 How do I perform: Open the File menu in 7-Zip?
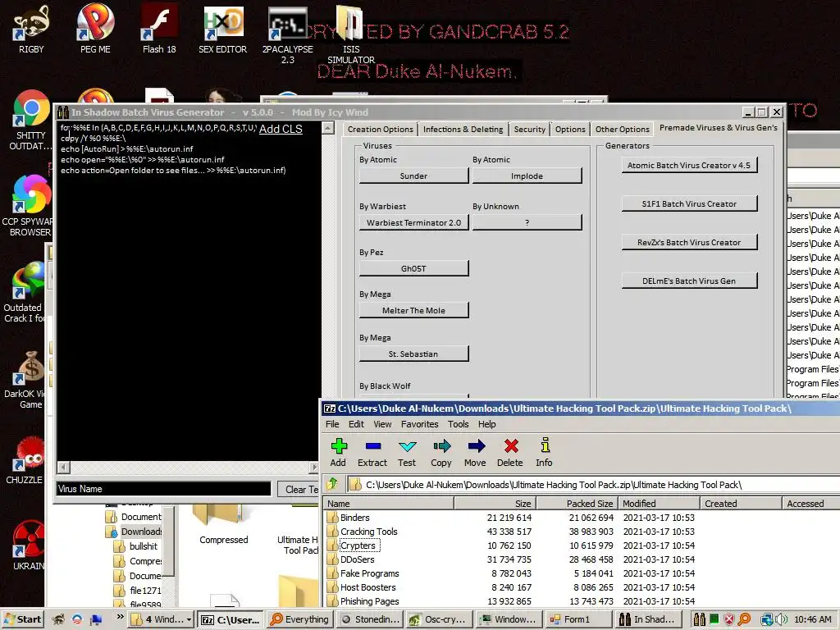pyautogui.click(x=332, y=424)
